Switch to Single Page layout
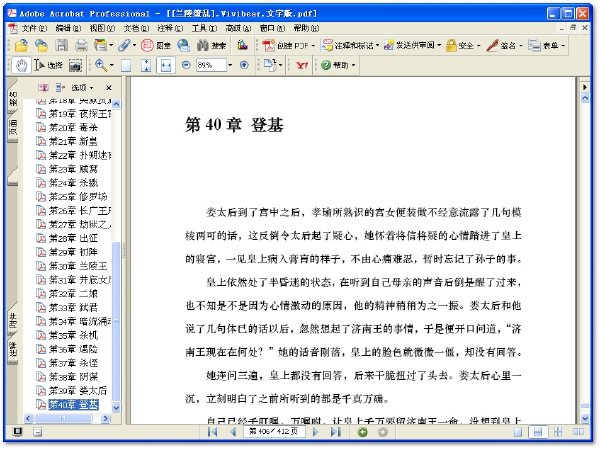 pos(518,432)
